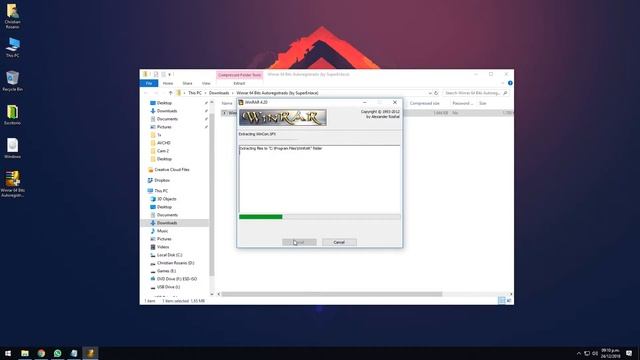Select Creative Cloud Files in navigation pane

point(172,169)
